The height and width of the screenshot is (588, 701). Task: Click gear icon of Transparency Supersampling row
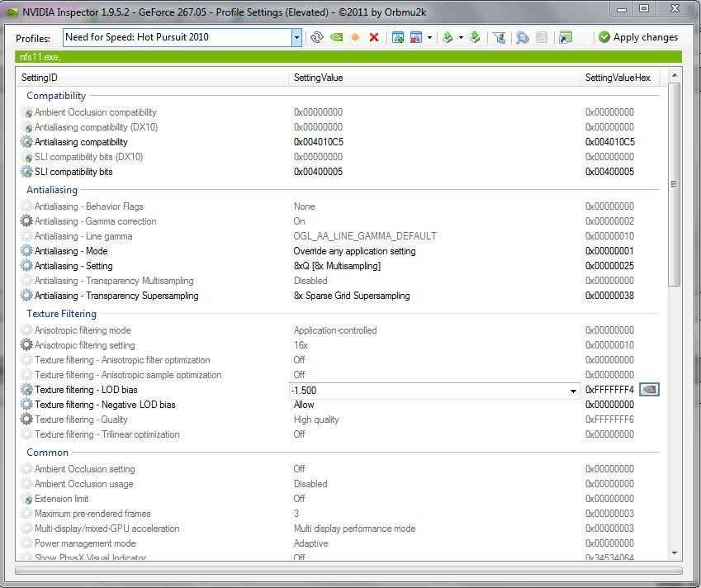[26, 296]
